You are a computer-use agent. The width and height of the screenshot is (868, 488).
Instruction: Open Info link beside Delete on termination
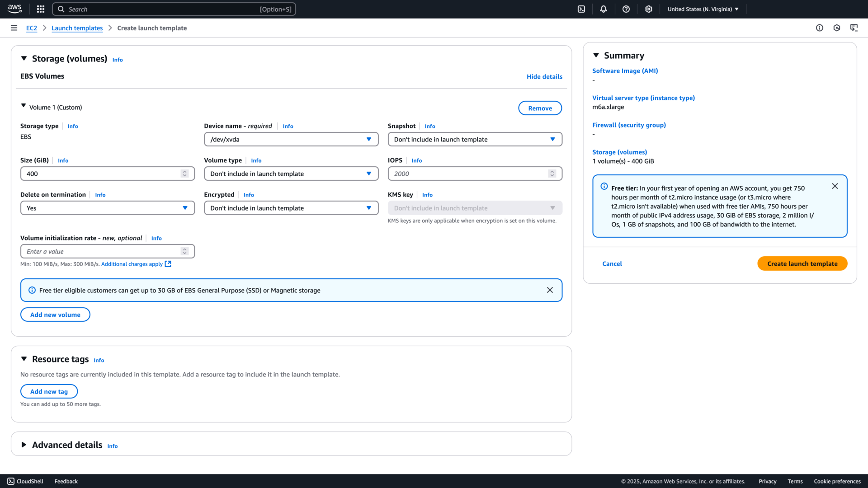click(x=100, y=195)
